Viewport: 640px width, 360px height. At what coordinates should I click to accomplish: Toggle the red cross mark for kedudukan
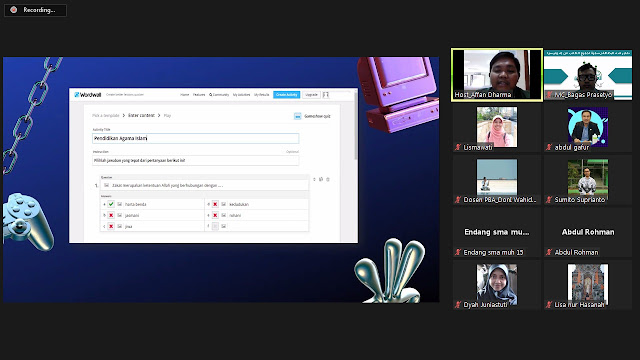click(x=215, y=204)
